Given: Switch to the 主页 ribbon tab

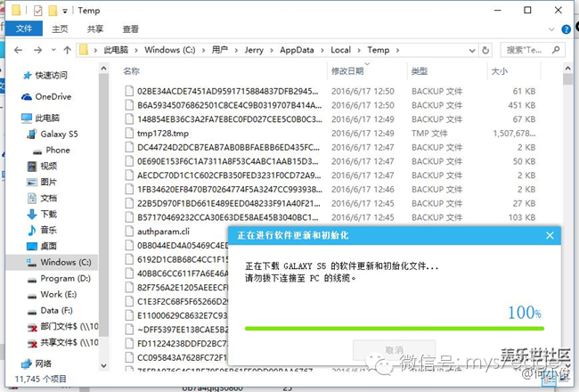Looking at the screenshot, I should pyautogui.click(x=60, y=29).
